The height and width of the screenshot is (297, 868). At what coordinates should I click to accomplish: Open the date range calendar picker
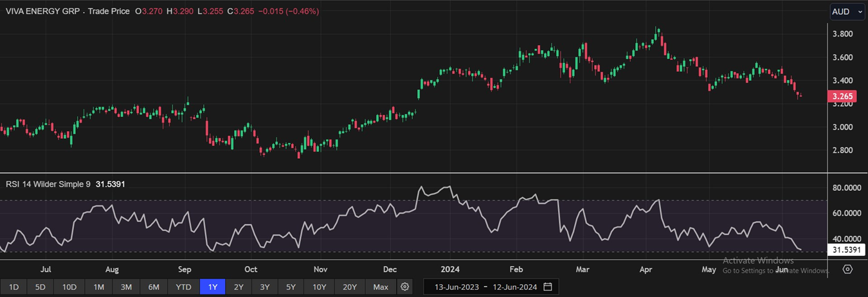click(548, 287)
